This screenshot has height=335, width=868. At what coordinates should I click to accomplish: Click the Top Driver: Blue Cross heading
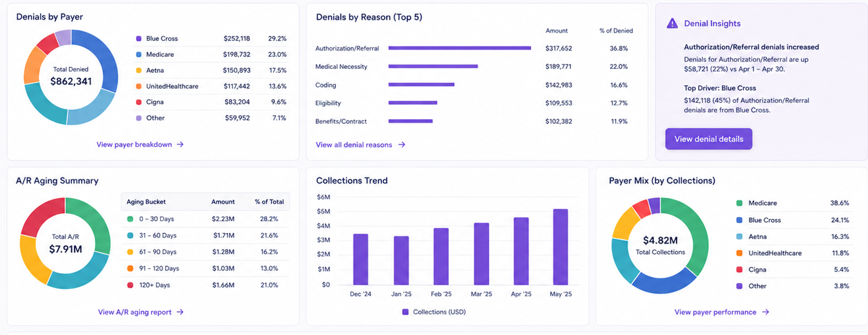[x=720, y=88]
